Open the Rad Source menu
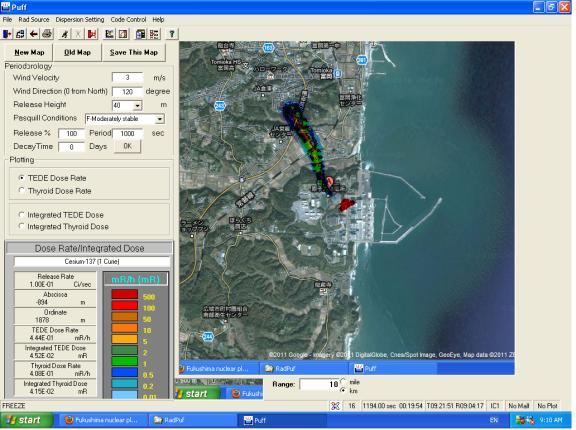The image size is (576, 430). [x=34, y=19]
